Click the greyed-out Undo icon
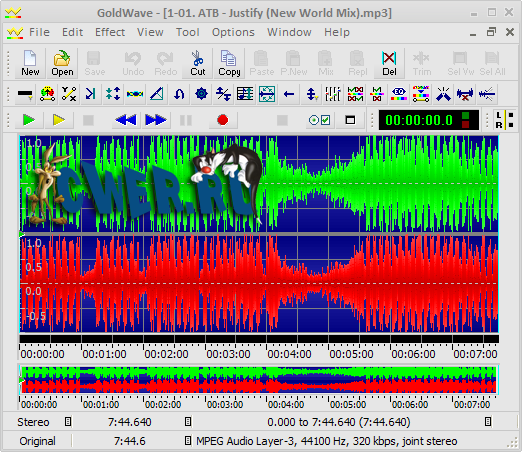 (133, 63)
